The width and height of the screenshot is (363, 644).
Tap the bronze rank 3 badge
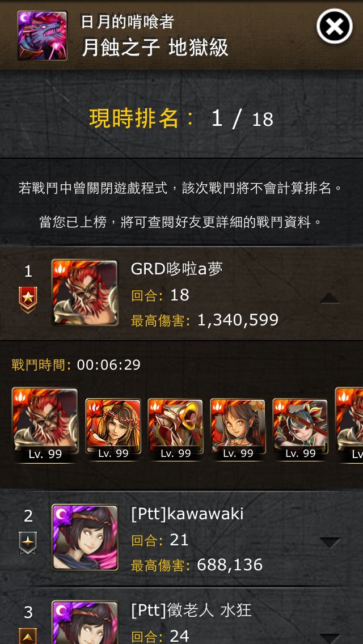pyautogui.click(x=28, y=636)
